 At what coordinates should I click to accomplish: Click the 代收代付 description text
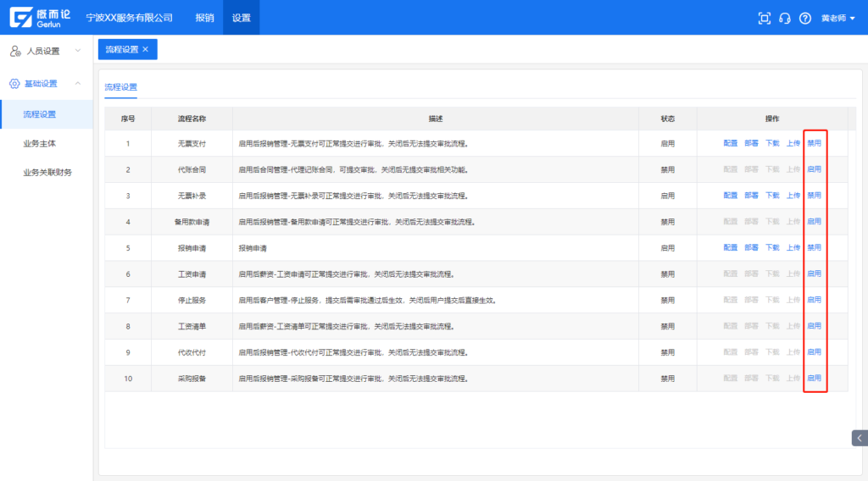[354, 352]
